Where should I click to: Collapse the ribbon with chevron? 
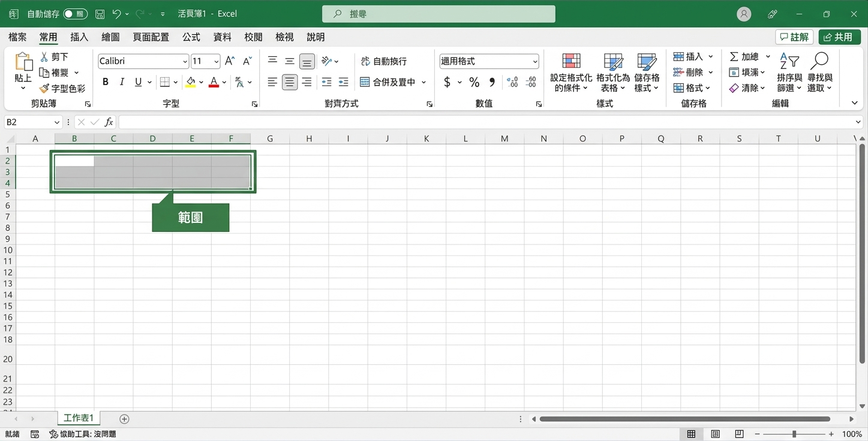[855, 103]
